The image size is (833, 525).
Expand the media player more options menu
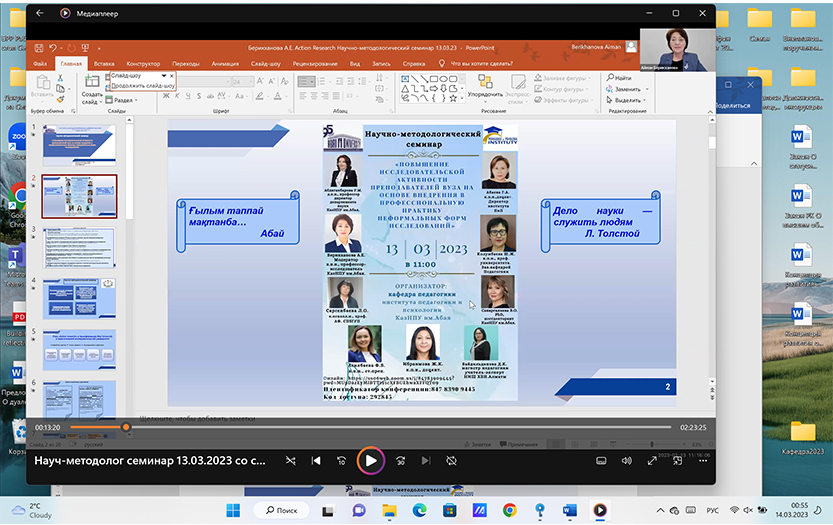[x=704, y=461]
